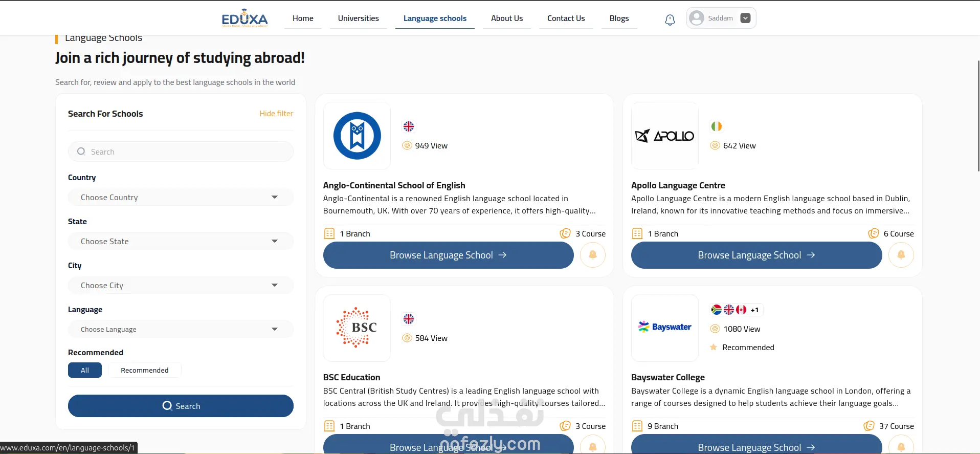Click the views eye icon beside 584 View
This screenshot has height=454, width=980.
click(407, 338)
